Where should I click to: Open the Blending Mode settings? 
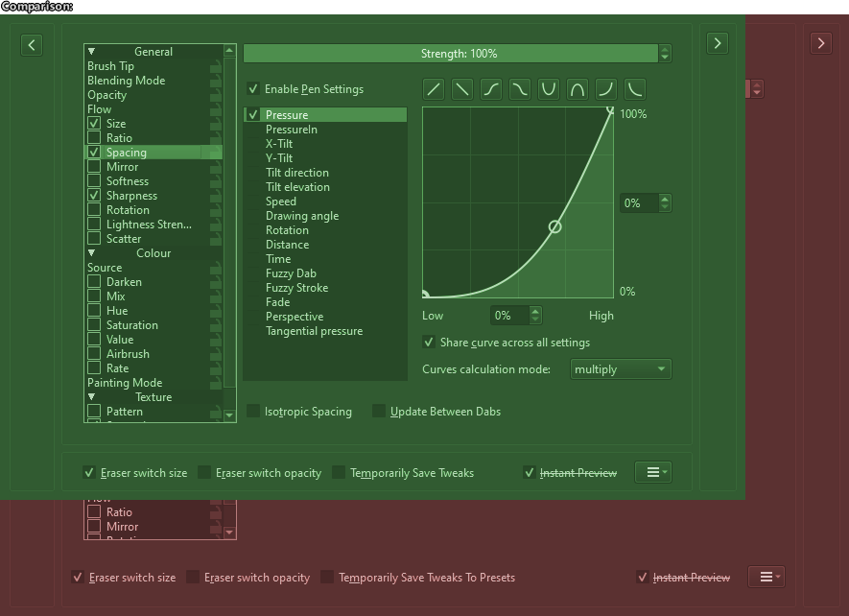[x=153, y=81]
